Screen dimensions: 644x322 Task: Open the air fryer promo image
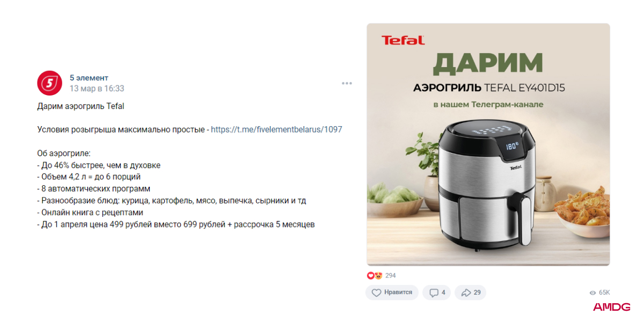coord(488,144)
